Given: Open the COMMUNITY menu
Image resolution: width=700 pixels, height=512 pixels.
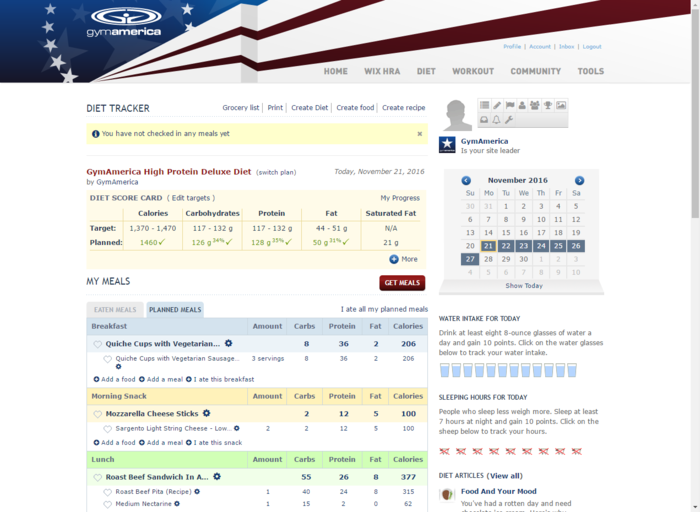Looking at the screenshot, I should click(x=536, y=71).
